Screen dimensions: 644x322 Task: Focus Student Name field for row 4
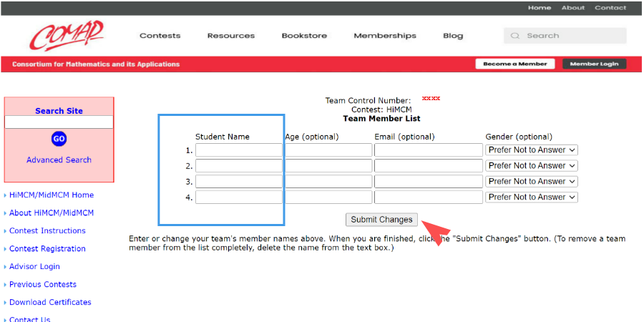point(238,197)
